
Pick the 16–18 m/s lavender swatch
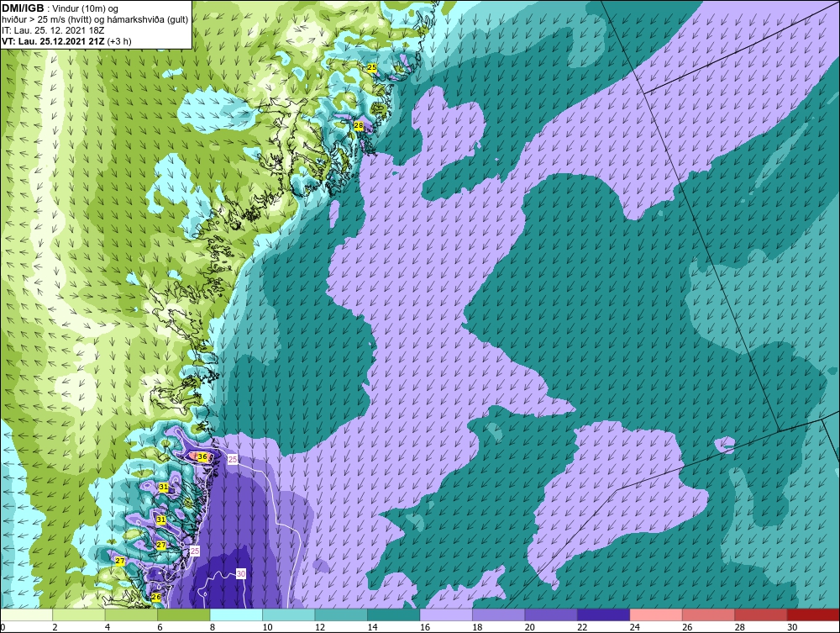(446, 615)
